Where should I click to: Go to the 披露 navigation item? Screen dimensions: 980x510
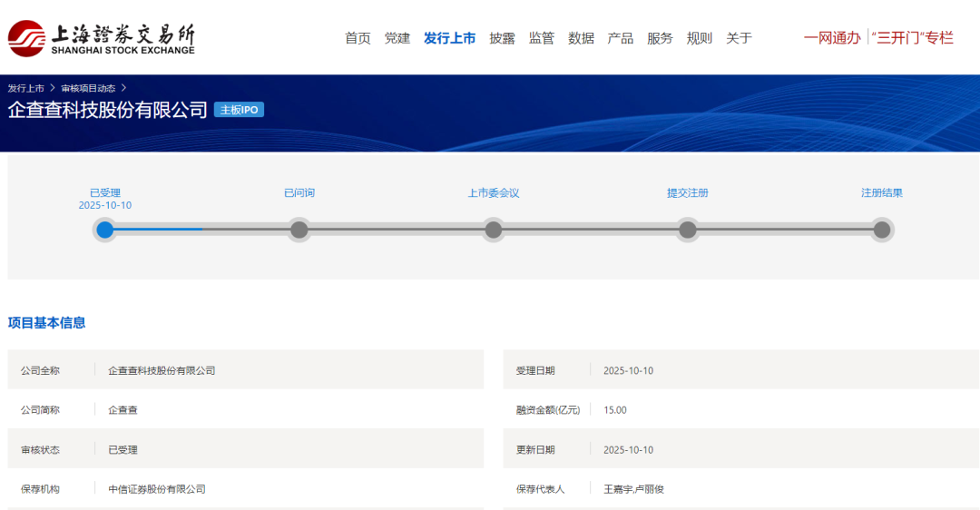click(x=502, y=38)
